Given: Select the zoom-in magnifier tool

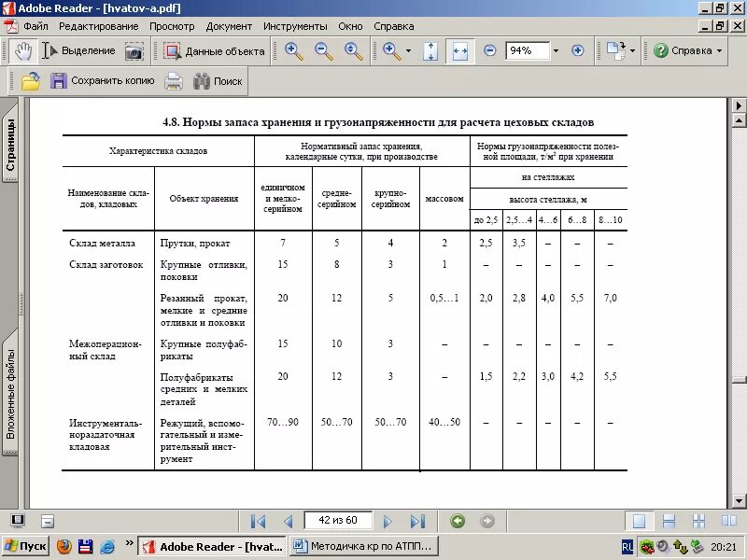Looking at the screenshot, I should [x=293, y=51].
